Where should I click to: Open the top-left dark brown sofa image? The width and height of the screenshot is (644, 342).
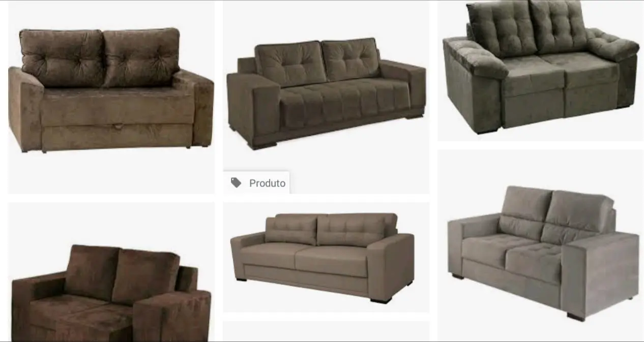tap(111, 97)
